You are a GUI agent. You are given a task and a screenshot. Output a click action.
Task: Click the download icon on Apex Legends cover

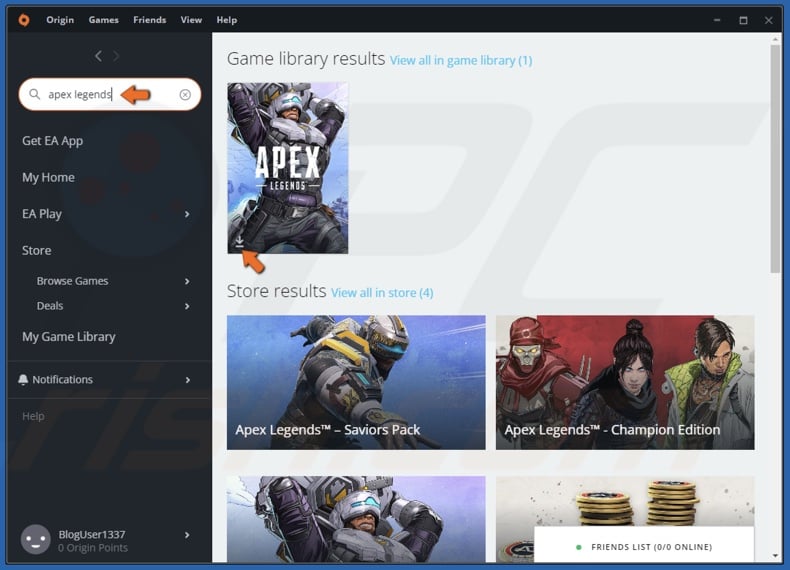click(240, 241)
